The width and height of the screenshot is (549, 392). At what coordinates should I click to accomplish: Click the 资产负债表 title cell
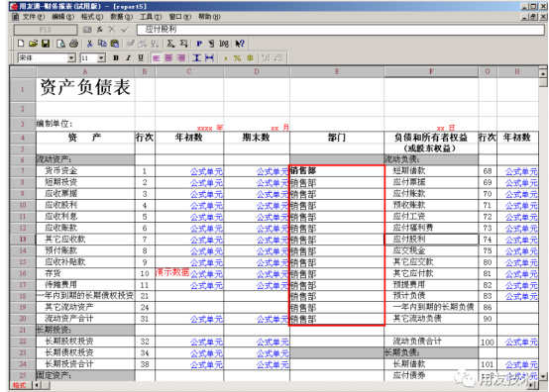coord(85,89)
